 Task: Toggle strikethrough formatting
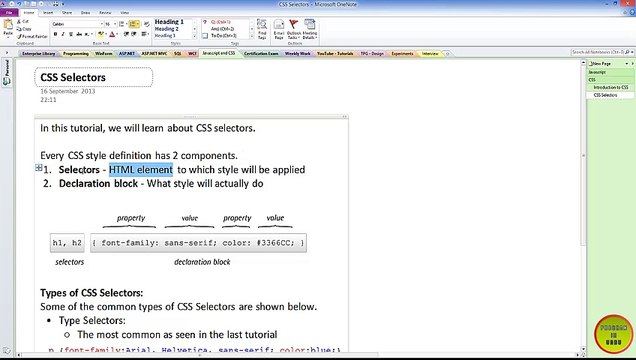[x=79, y=34]
